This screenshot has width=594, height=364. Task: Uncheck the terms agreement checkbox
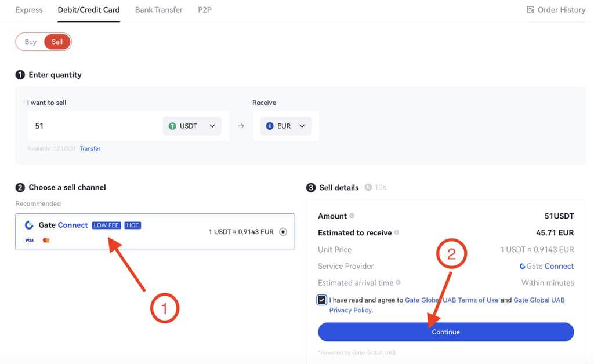(322, 300)
